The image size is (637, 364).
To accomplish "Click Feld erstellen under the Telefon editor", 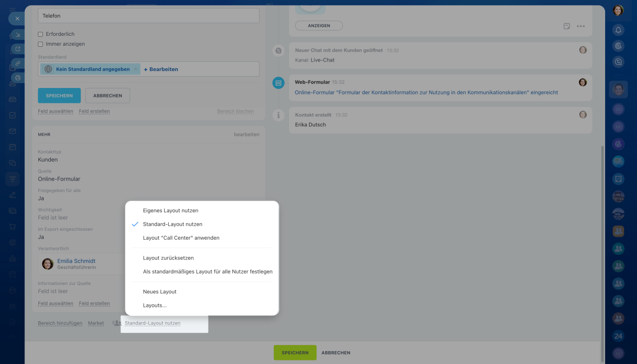I will (95, 111).
